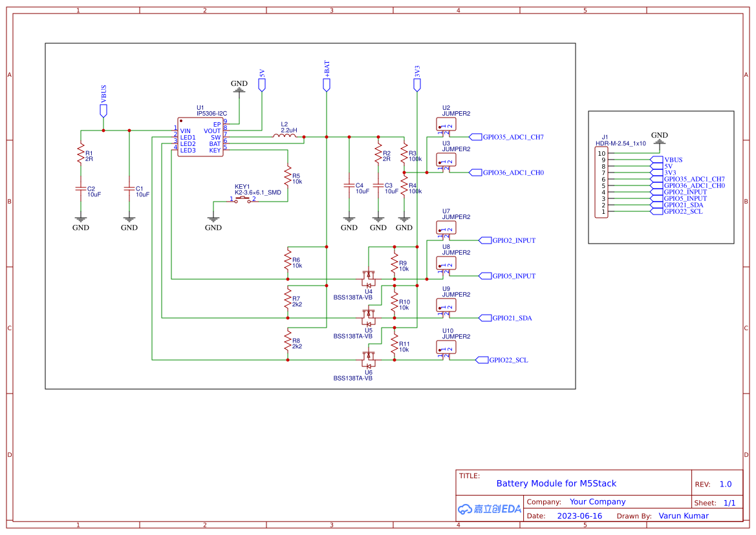
Task: Click the JUMPER2 symbol labeled U2
Action: [445, 124]
